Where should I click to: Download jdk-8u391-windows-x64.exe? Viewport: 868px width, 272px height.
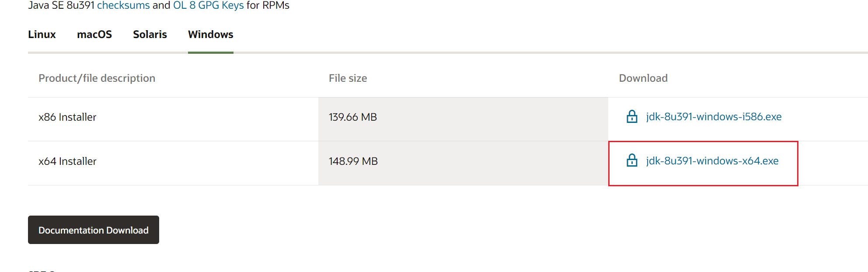tap(712, 161)
